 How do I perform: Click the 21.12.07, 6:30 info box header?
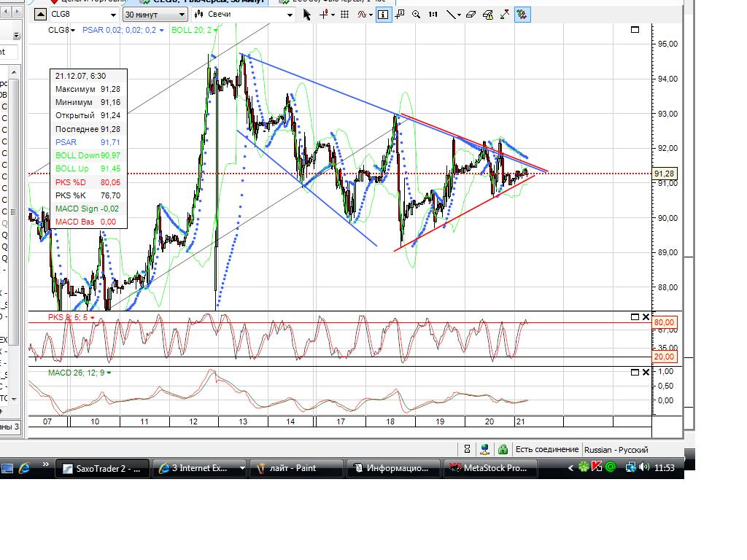click(x=80, y=76)
